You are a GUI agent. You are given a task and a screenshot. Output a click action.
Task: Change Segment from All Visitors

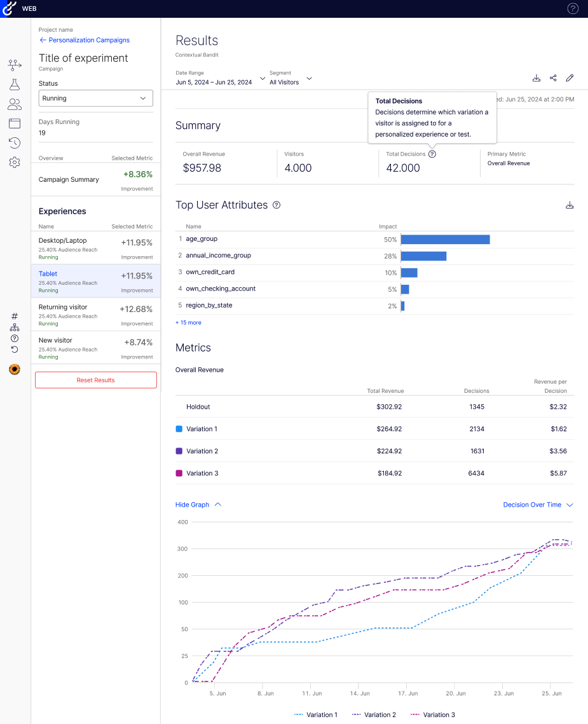coord(309,78)
